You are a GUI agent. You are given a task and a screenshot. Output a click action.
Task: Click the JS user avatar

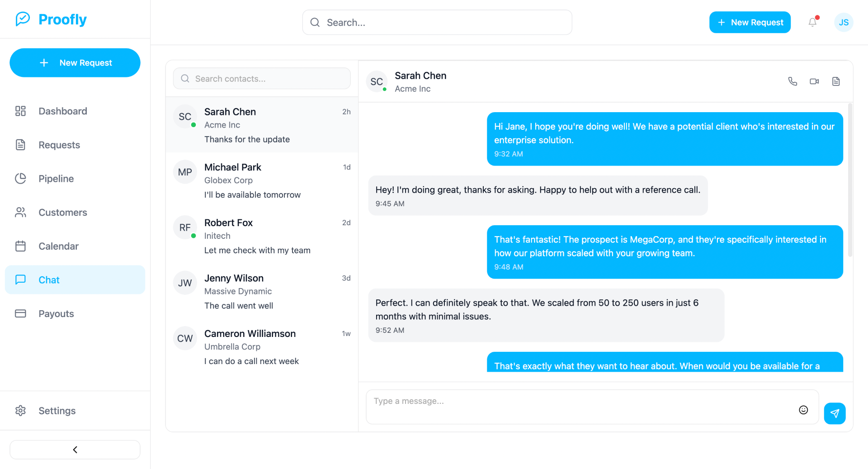coord(844,22)
